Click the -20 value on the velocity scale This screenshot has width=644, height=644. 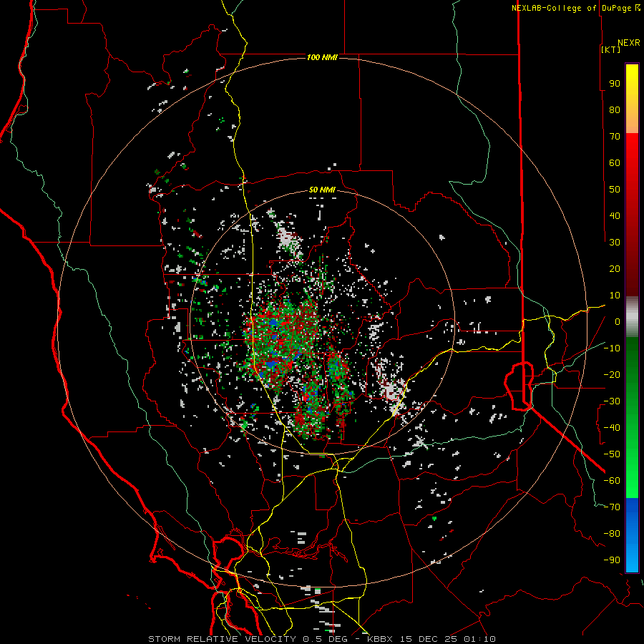[x=612, y=374]
